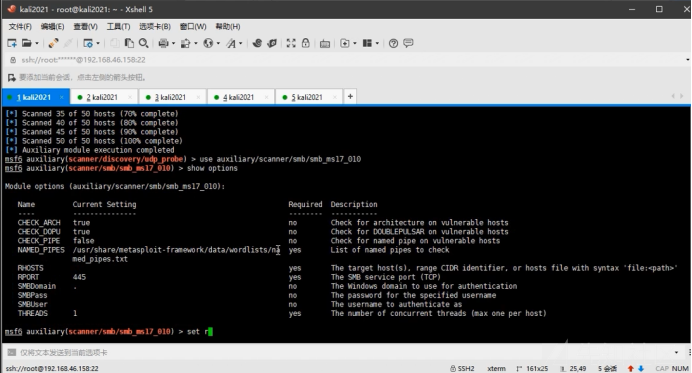
Task: Click the file transfer icon
Action: click(186, 43)
